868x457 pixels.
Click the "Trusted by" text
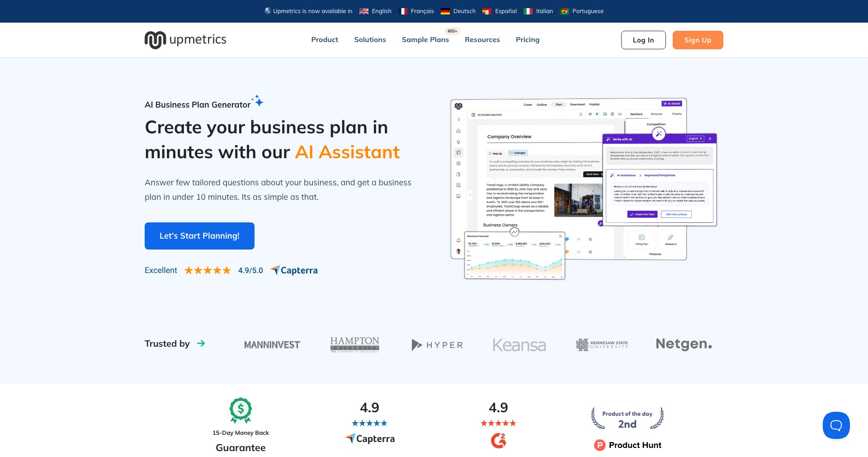click(167, 344)
